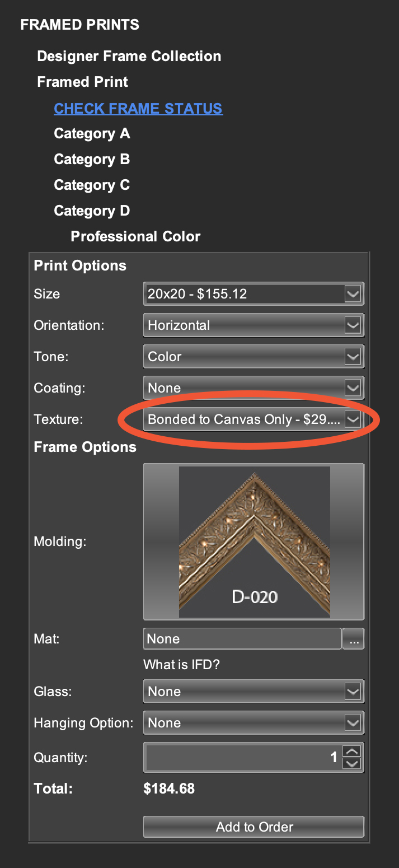Select Category C in the tree
The image size is (399, 868).
tap(92, 185)
